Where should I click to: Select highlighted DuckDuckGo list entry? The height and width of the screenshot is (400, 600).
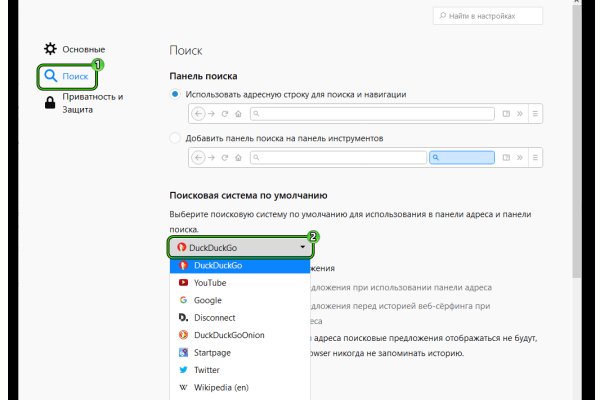(218, 265)
